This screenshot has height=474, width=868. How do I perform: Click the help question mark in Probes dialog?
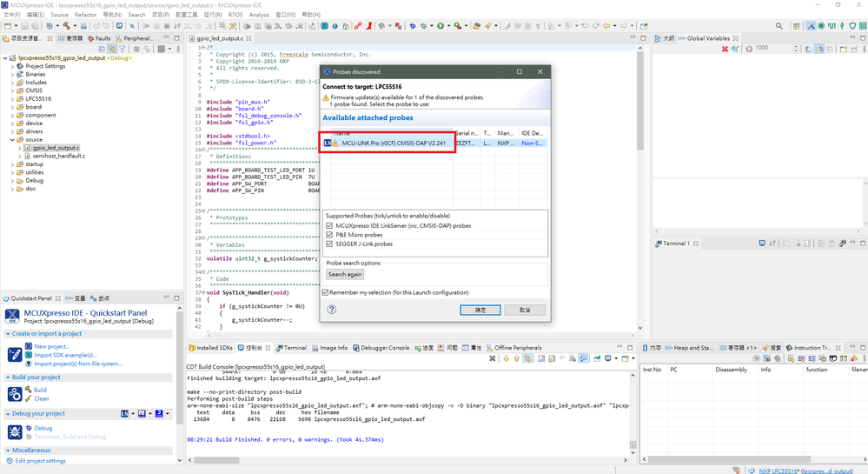(x=332, y=310)
